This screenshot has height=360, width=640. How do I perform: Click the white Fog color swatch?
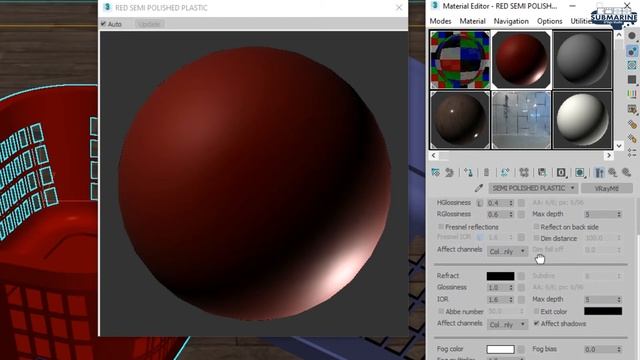(500, 349)
